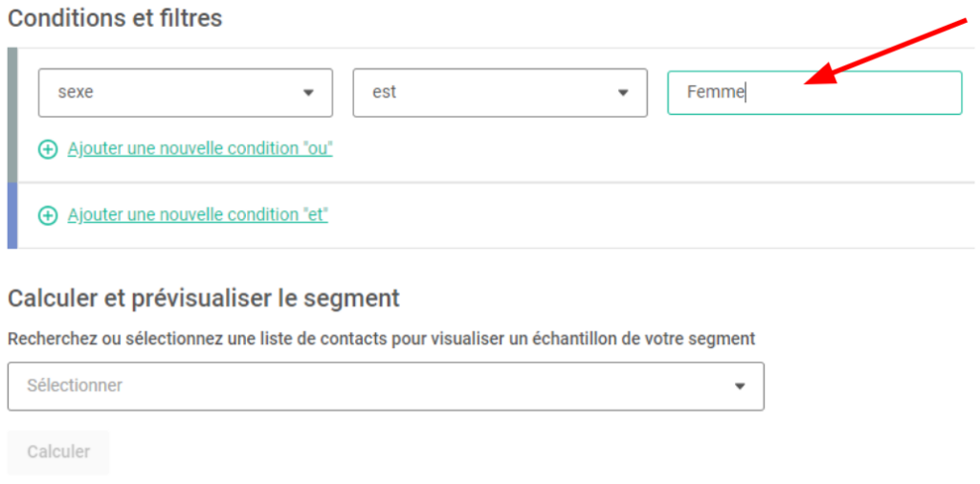Click the caret arrow on the "est" dropdown
The height and width of the screenshot is (484, 980).
point(622,93)
